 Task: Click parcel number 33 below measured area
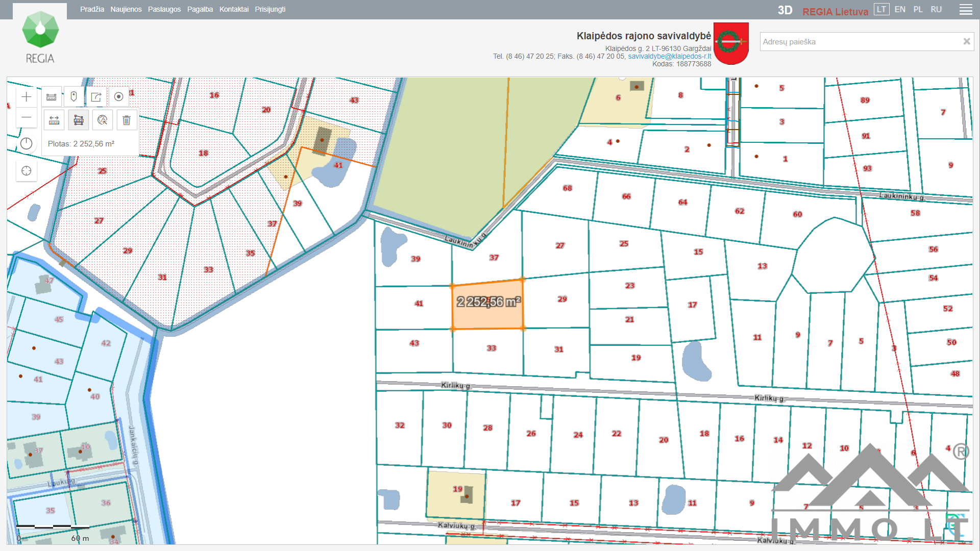coord(491,348)
